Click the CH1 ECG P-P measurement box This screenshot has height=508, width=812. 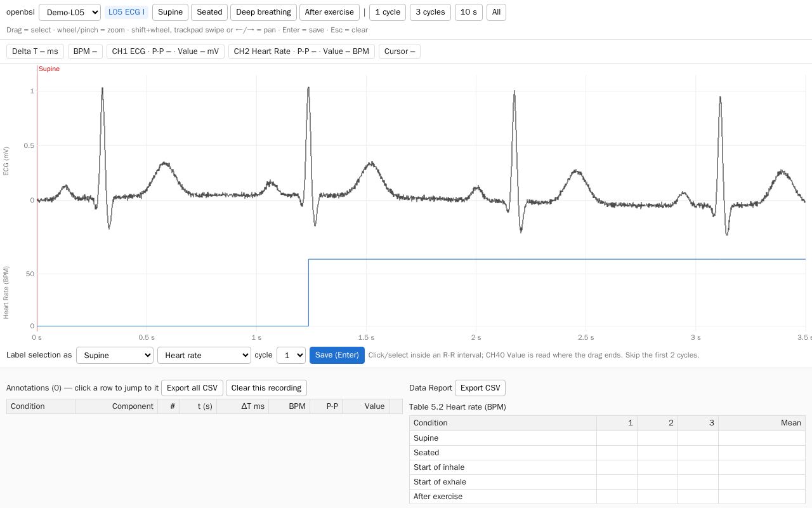click(166, 51)
